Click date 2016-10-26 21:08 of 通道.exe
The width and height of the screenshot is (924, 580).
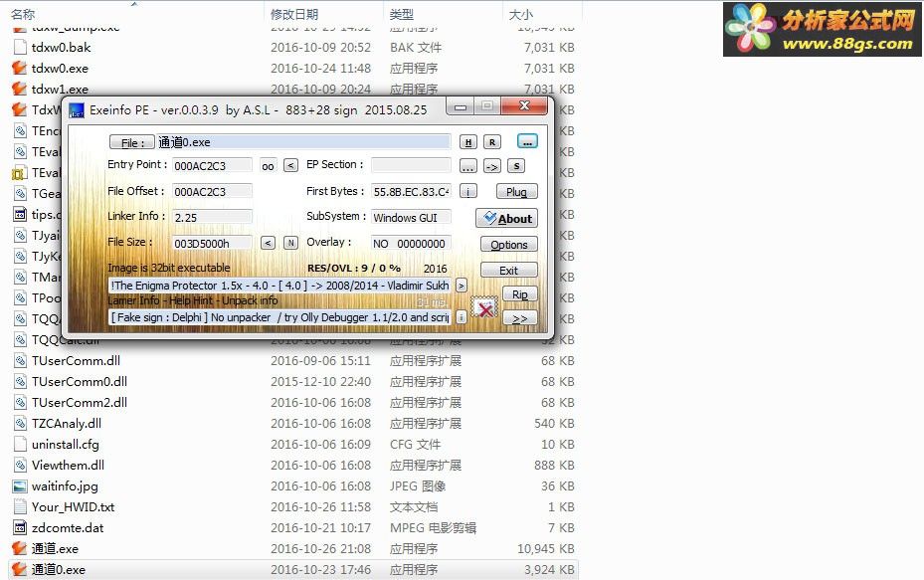(x=320, y=549)
